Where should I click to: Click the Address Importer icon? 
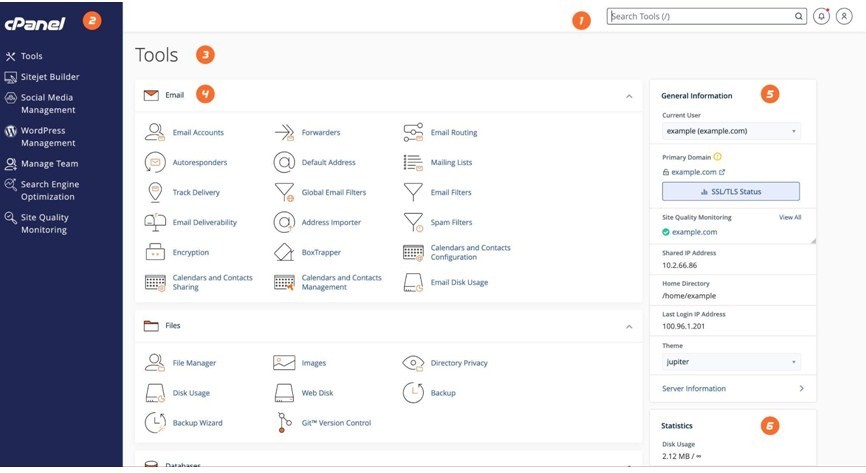point(284,222)
